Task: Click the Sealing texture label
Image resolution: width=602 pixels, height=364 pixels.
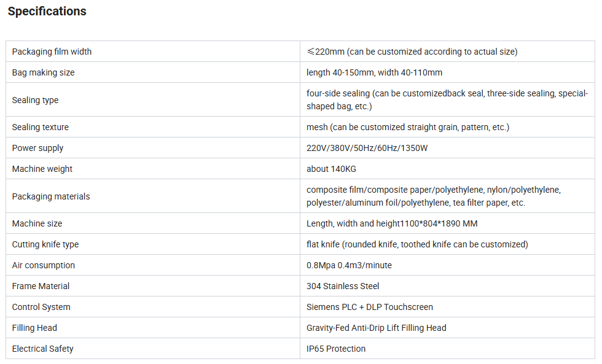Action: point(41,127)
